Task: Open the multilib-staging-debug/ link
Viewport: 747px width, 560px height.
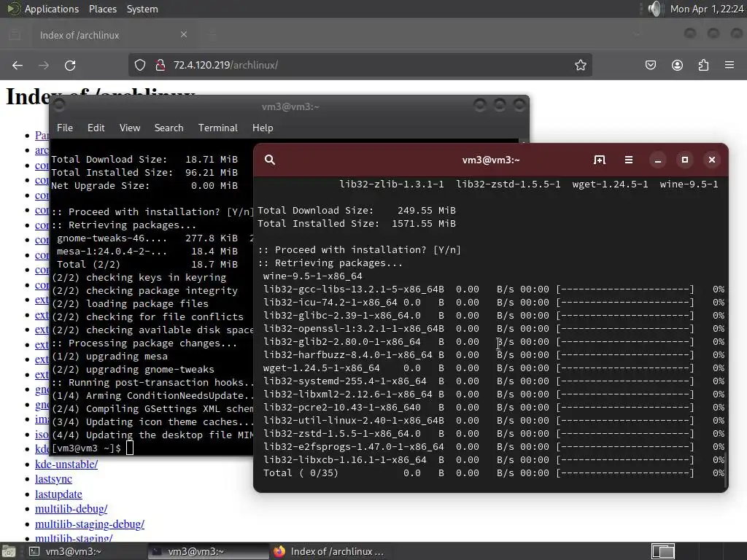Action: coord(90,524)
